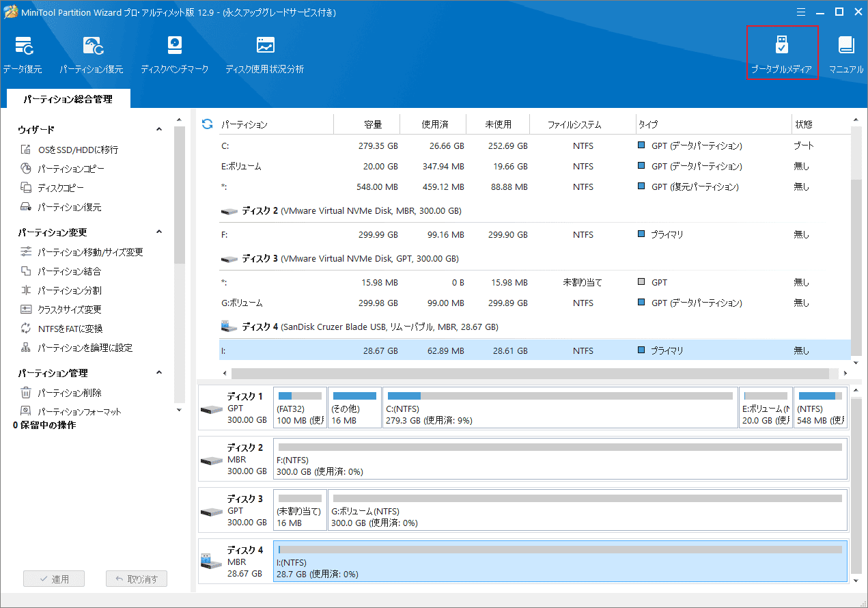This screenshot has height=608, width=868.
Task: Click the クラスタサイズ変更 icon
Action: pos(26,309)
